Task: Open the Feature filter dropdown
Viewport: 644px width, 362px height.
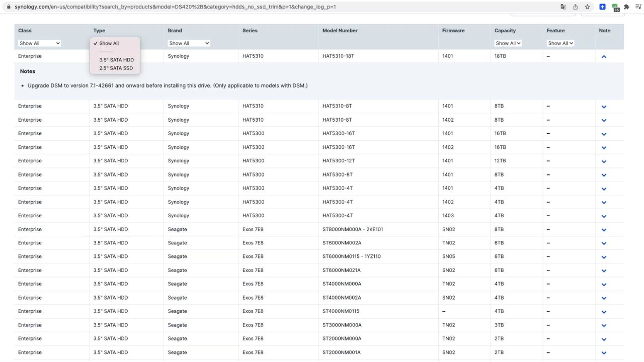Action: 560,43
